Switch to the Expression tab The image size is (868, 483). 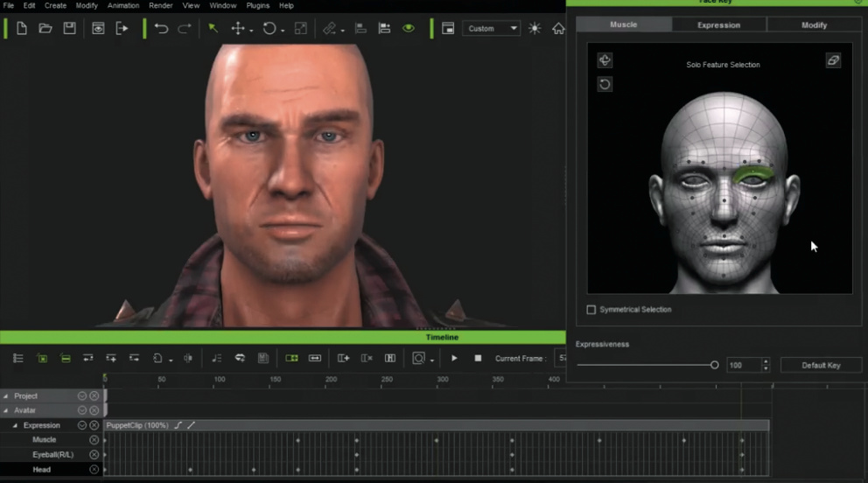click(718, 24)
